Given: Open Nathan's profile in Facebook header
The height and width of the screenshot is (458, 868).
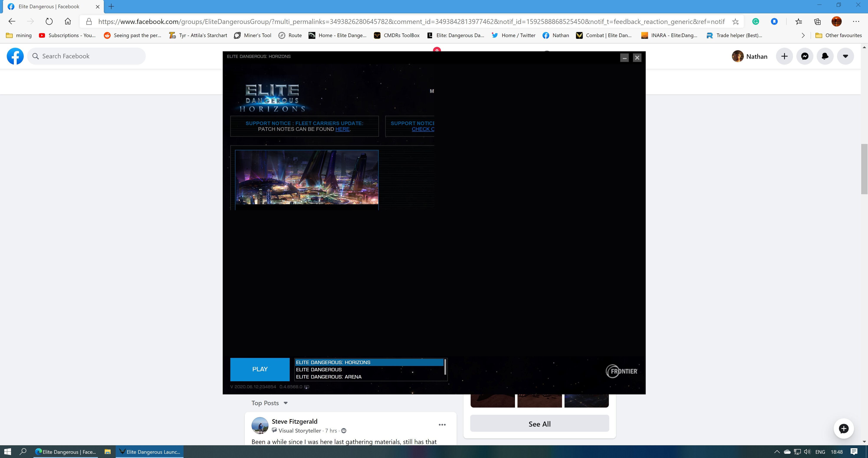Looking at the screenshot, I should point(750,56).
